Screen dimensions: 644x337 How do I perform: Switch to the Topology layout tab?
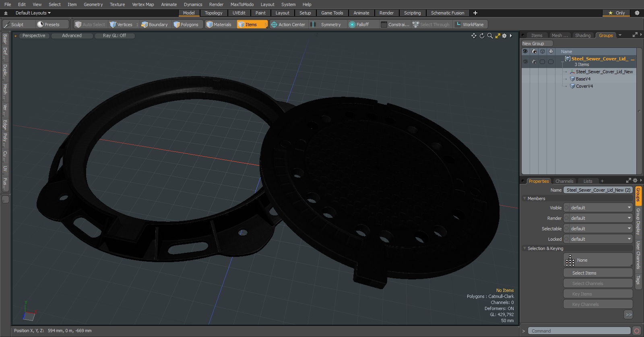[213, 13]
